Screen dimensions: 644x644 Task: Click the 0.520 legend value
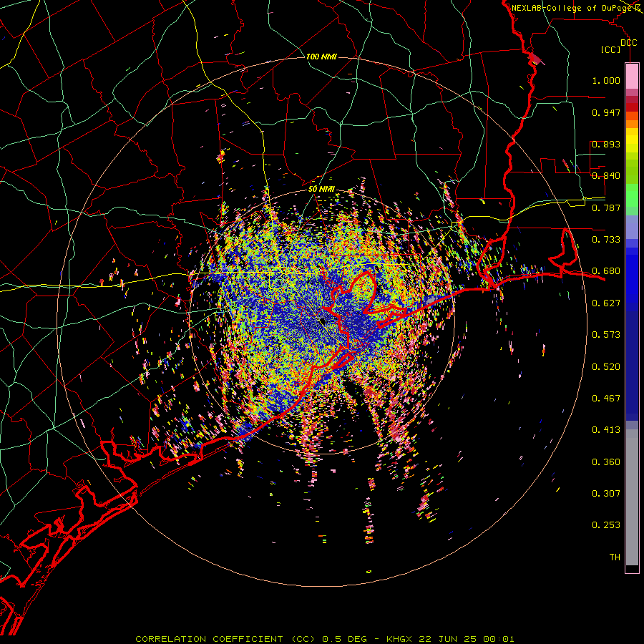tap(606, 367)
